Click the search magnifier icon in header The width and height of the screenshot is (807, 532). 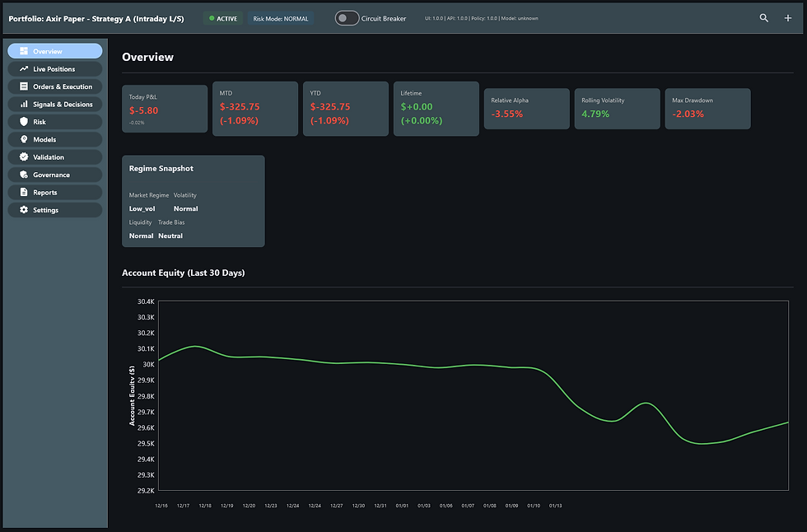[764, 18]
